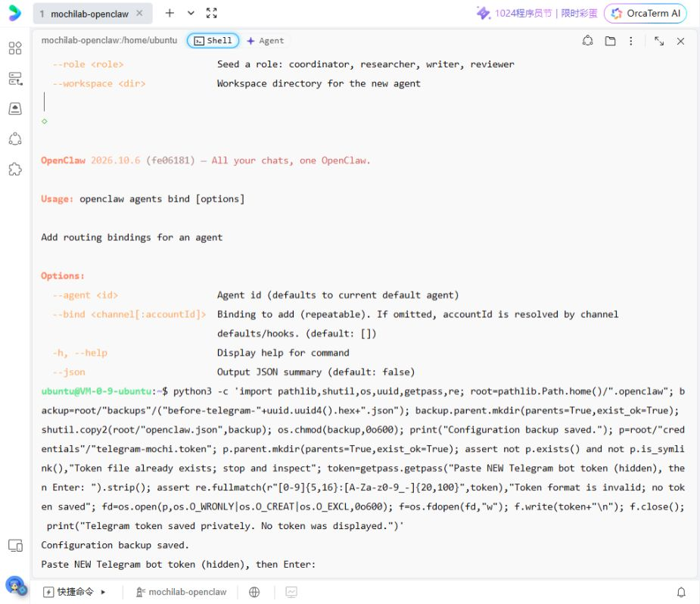Open the monitor icon in bottom bar
This screenshot has width=700, height=604.
(291, 592)
